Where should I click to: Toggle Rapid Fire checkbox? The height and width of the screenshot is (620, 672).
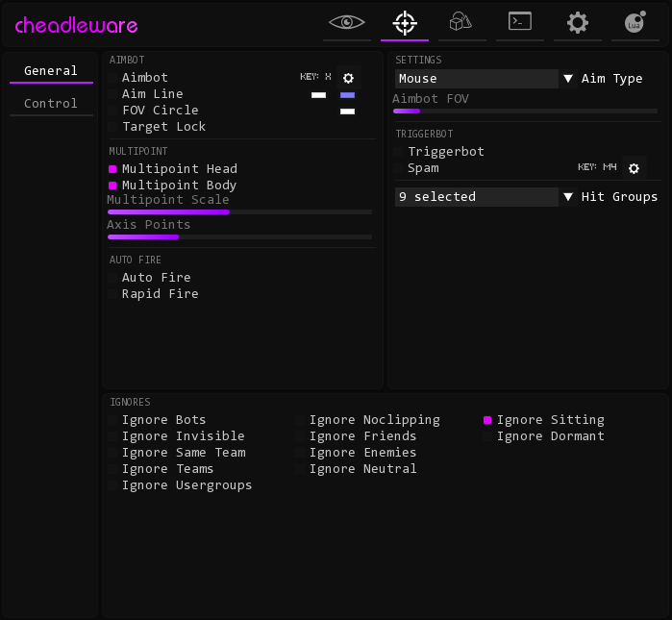pyautogui.click(x=112, y=294)
